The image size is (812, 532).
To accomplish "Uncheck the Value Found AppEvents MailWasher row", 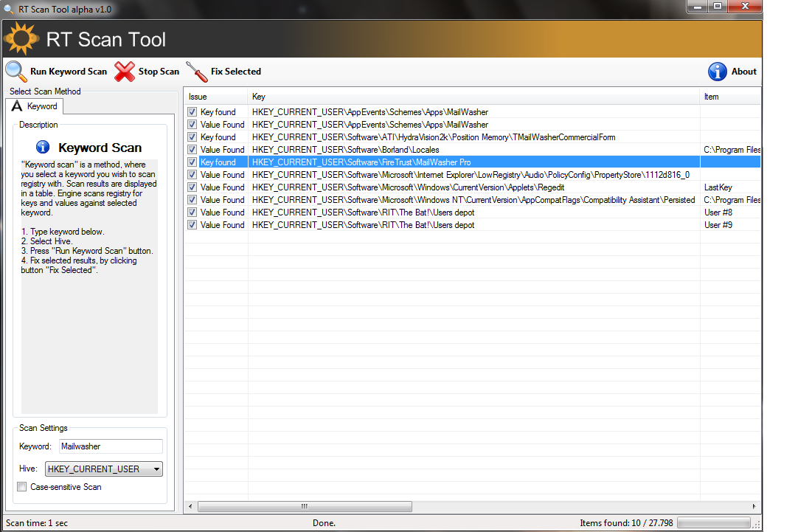I will point(192,124).
